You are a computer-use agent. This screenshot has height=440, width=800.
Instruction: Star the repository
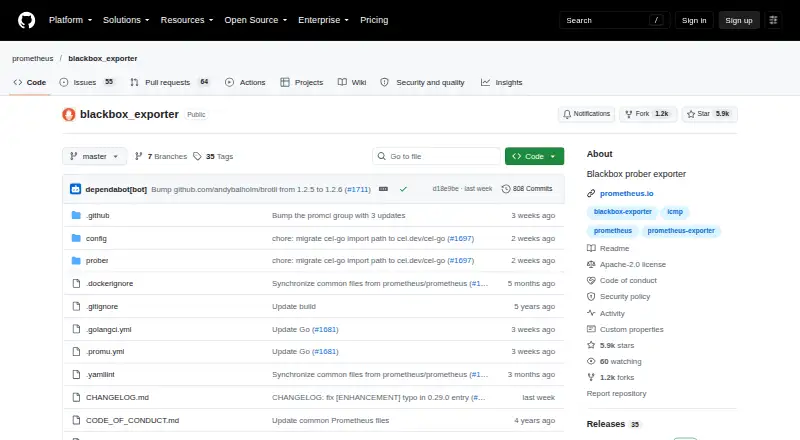709,114
